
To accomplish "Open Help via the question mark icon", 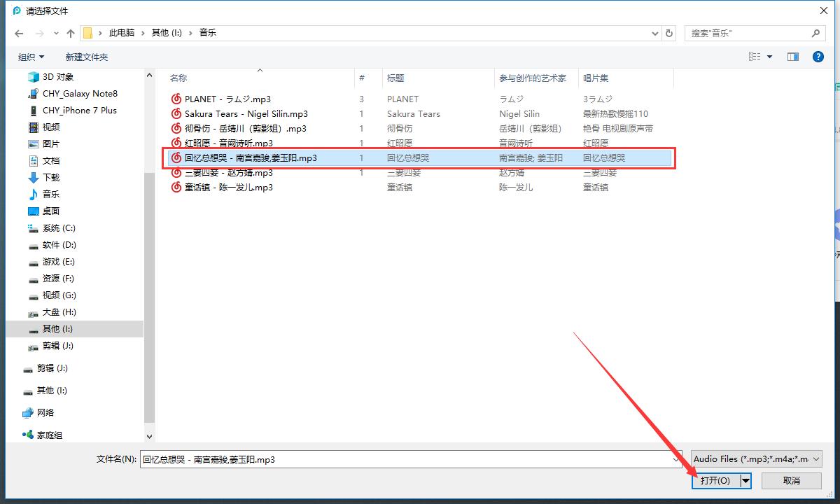I will (818, 57).
